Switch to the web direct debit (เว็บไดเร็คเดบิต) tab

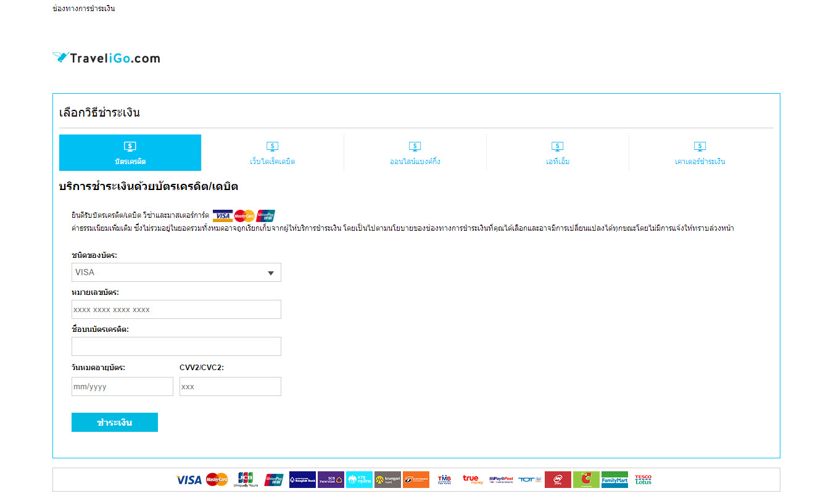click(272, 152)
